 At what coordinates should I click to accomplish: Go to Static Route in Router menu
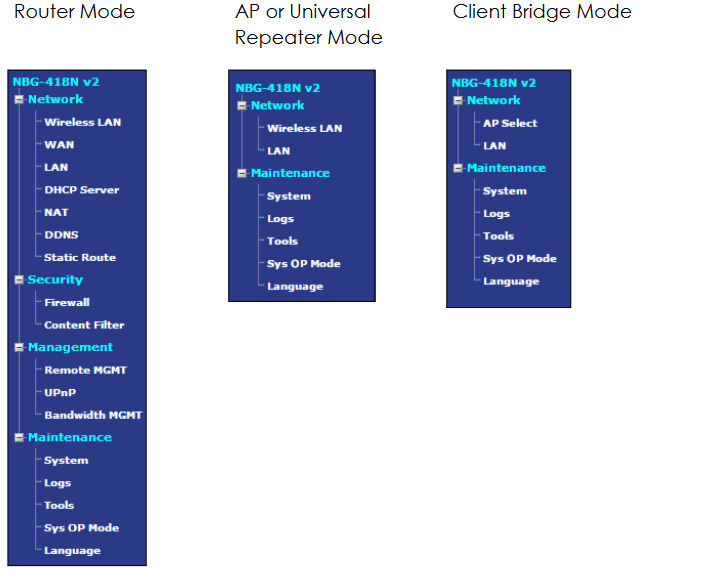(x=80, y=257)
